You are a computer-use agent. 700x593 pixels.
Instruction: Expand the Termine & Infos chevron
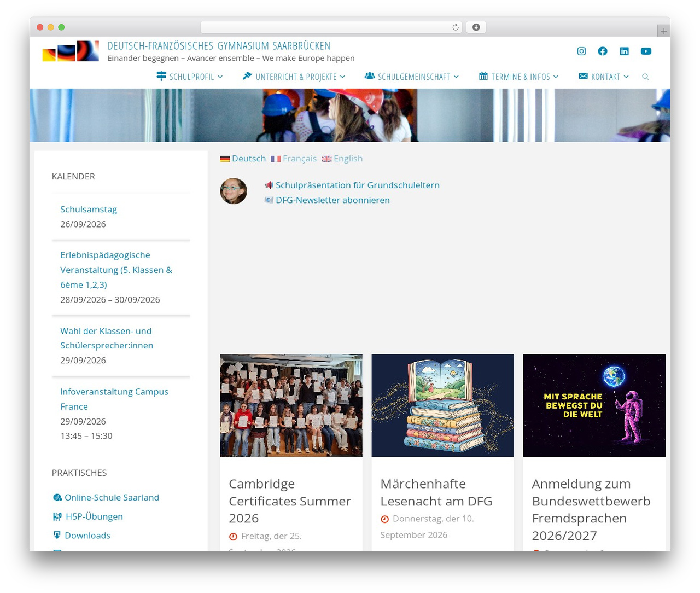[x=556, y=77]
